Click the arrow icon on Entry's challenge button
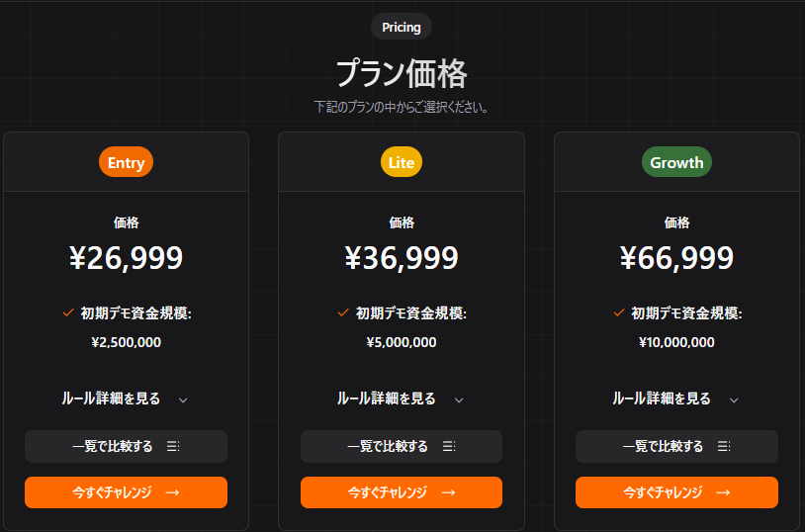Image resolution: width=805 pixels, height=532 pixels. coord(173,492)
